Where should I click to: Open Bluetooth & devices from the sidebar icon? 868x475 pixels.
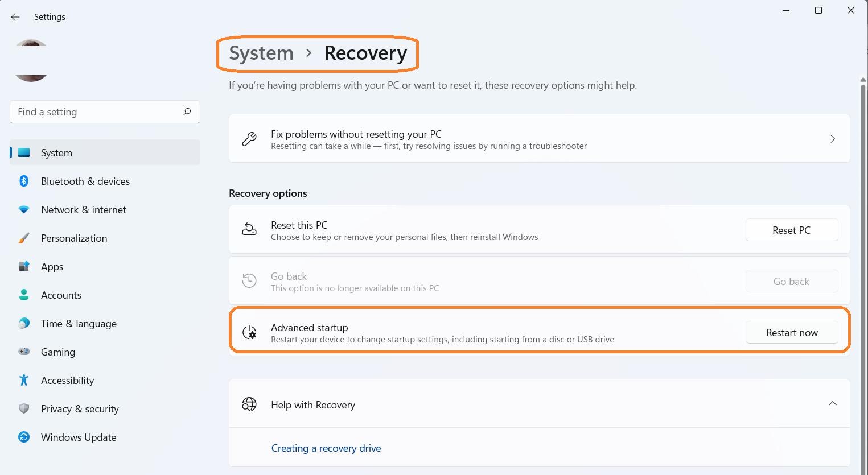click(x=24, y=181)
